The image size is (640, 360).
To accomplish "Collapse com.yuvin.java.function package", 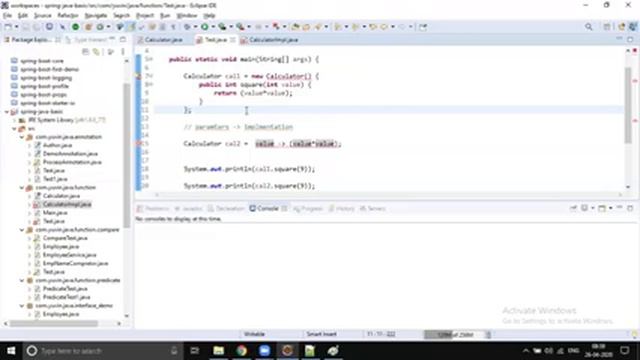I will pos(22,188).
